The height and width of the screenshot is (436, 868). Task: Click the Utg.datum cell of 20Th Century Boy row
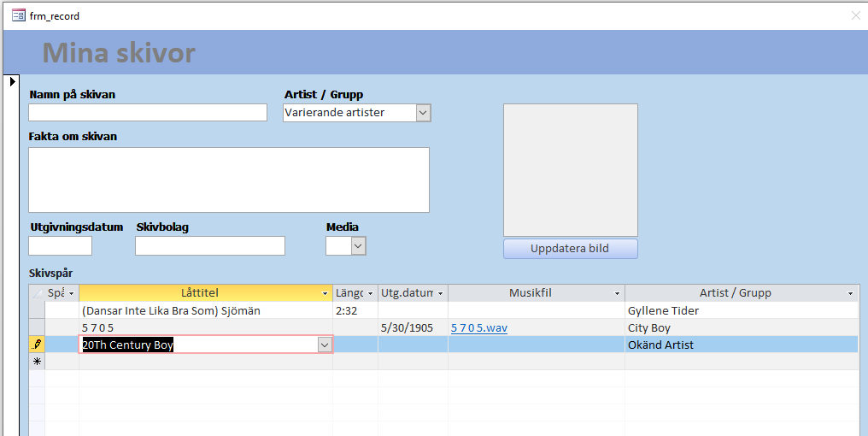[x=413, y=345]
